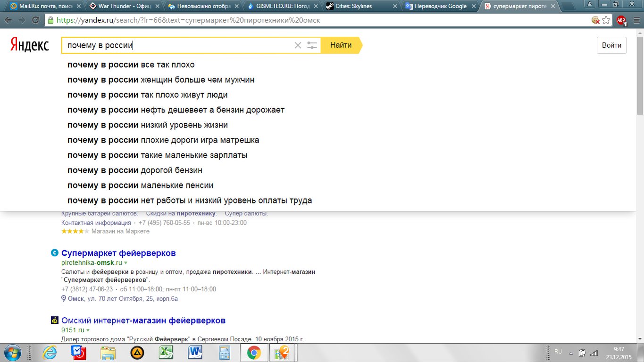Click the 9151.ru result favicon
Screen dimensions: 644x363
(x=54, y=321)
